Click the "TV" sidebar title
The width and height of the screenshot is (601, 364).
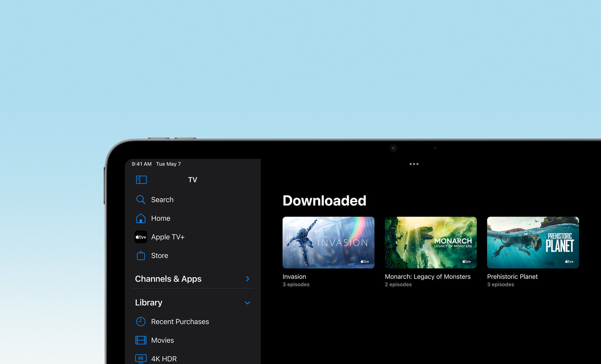click(193, 180)
